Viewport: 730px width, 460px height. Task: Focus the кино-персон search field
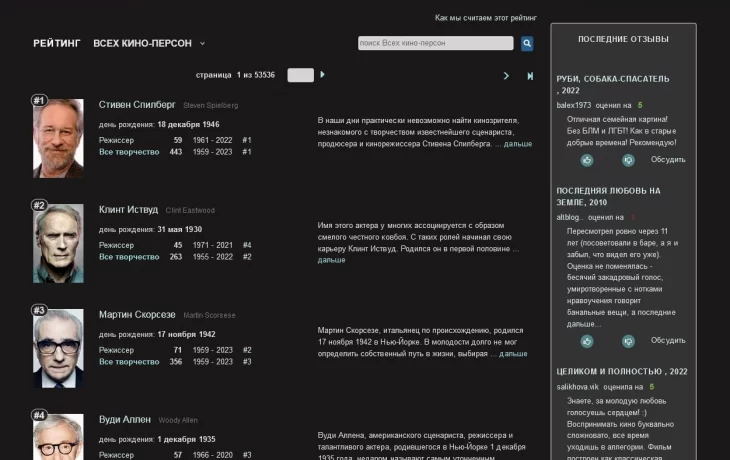[436, 43]
